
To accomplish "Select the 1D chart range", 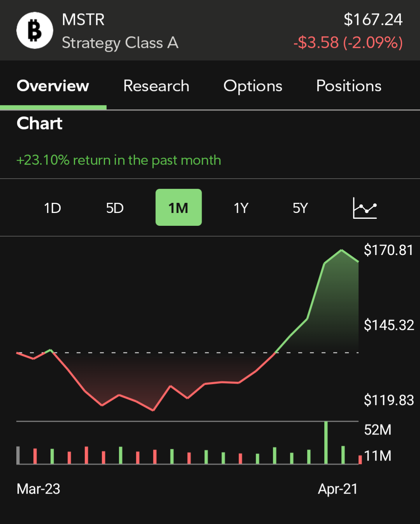I will [x=53, y=208].
